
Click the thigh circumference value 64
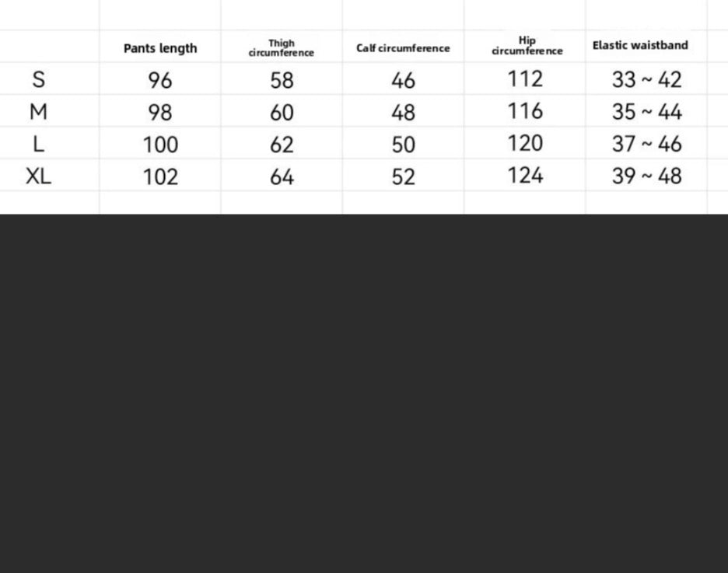(282, 176)
